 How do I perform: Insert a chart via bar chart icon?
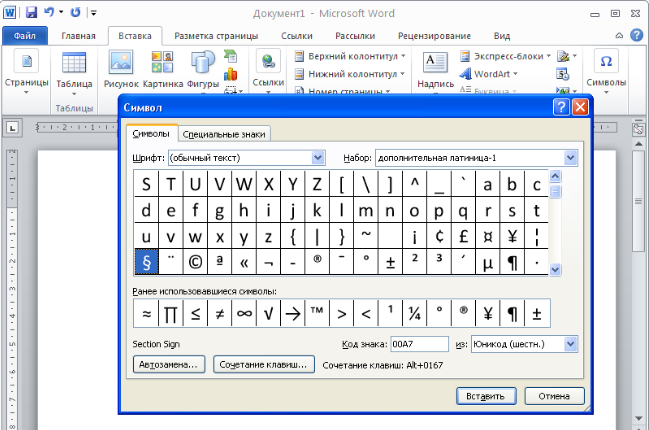tap(231, 74)
